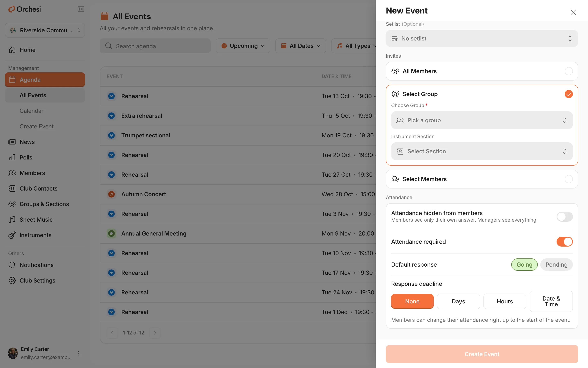Select the All Members invite option
The height and width of the screenshot is (368, 588).
(482, 71)
